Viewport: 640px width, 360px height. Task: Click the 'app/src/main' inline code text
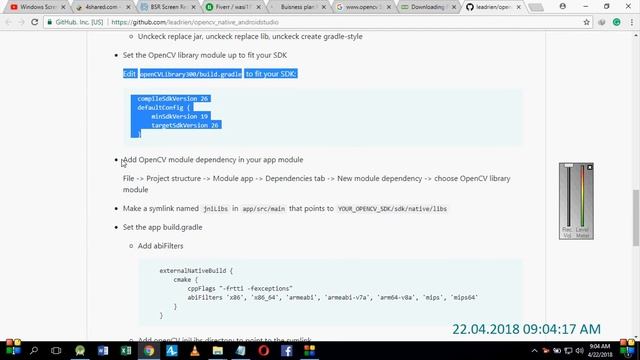coord(264,209)
